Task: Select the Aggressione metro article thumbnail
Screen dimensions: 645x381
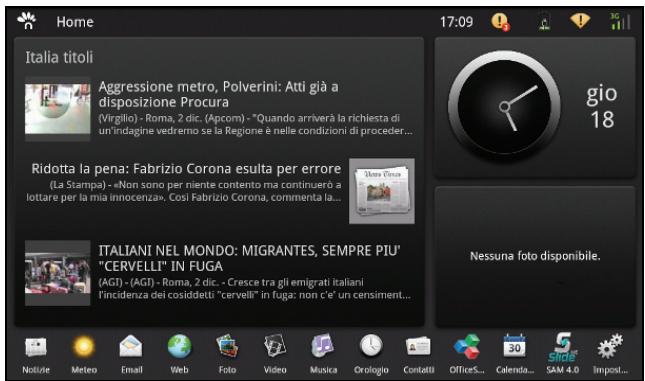Action: (58, 109)
